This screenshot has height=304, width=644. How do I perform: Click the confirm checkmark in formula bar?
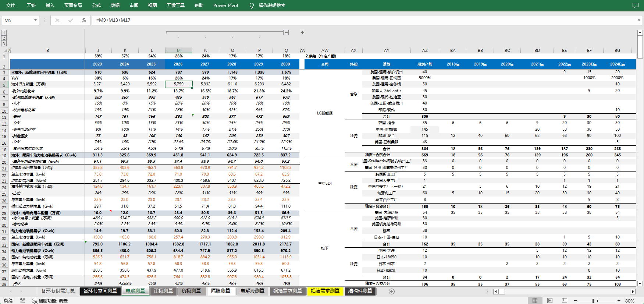(x=71, y=20)
